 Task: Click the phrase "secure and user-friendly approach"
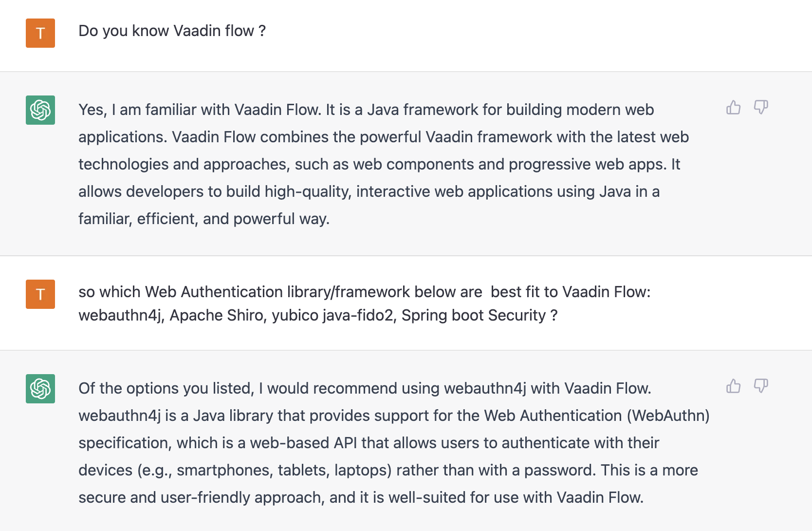(201, 497)
